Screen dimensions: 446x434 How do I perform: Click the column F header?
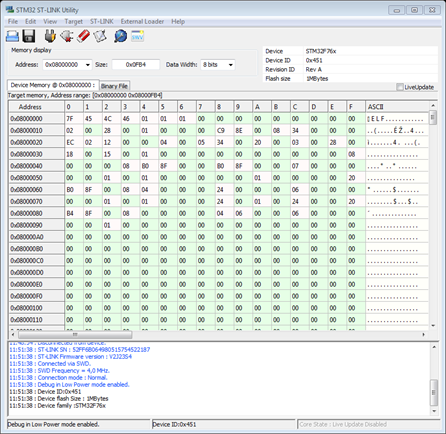point(356,107)
